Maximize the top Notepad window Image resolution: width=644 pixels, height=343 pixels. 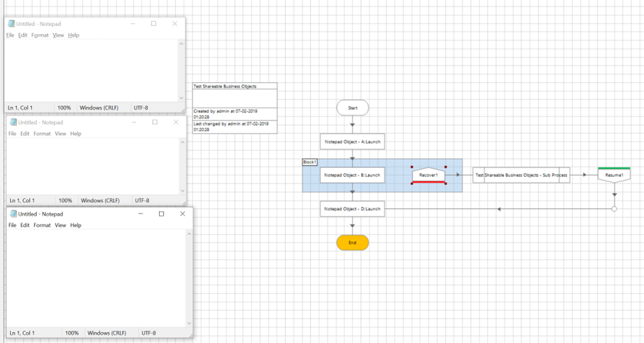point(153,24)
